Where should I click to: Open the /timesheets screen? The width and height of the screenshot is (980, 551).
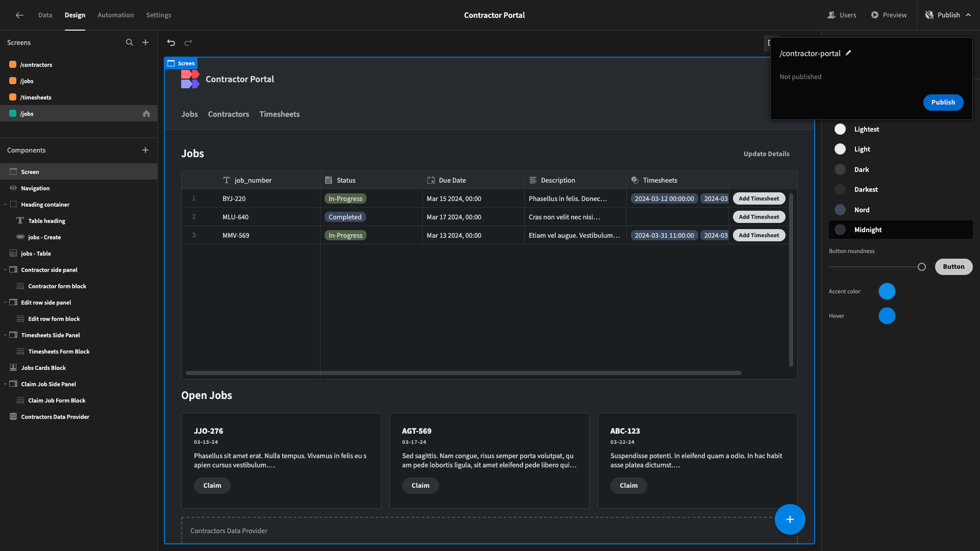point(79,97)
